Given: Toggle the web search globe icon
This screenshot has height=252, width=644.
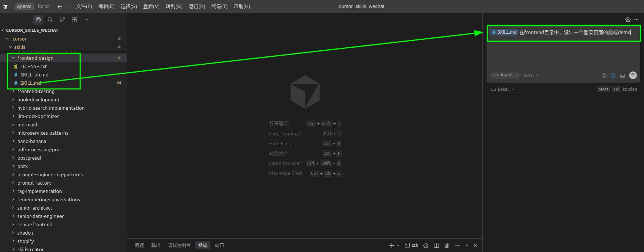Looking at the screenshot, I should coord(613,75).
